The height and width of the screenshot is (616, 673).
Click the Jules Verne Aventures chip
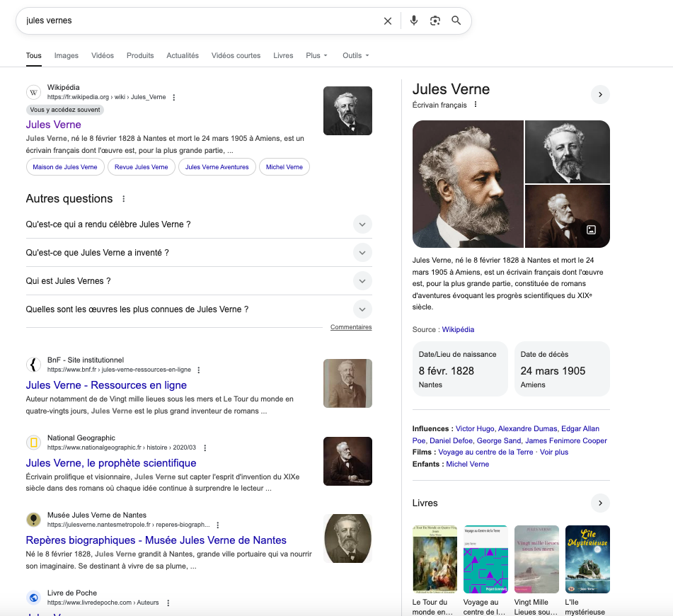click(217, 167)
